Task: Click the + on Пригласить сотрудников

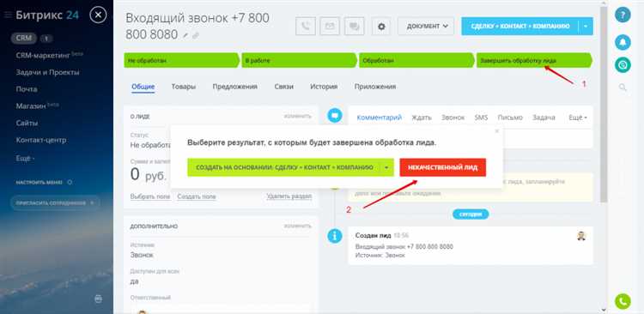Action: pos(92,202)
